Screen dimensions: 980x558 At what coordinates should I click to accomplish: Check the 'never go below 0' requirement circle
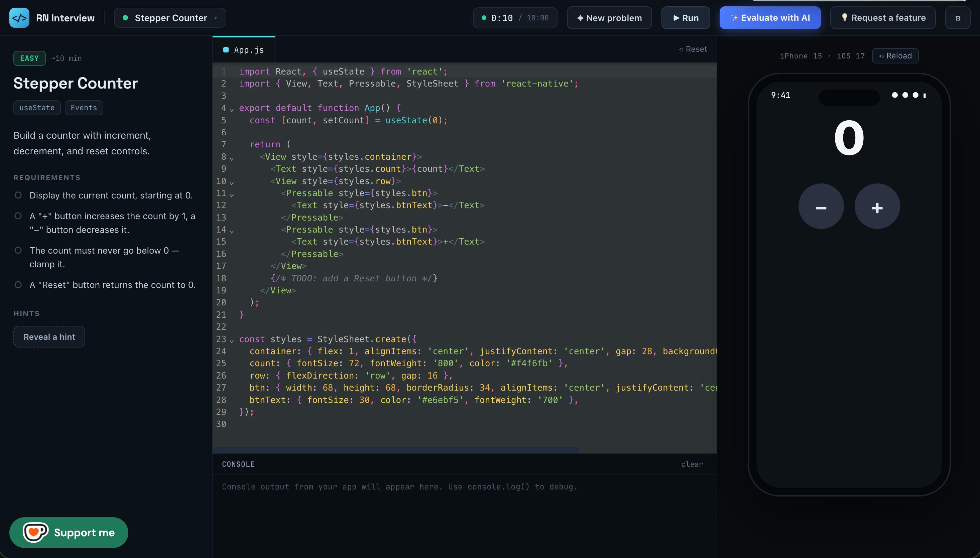click(x=18, y=250)
